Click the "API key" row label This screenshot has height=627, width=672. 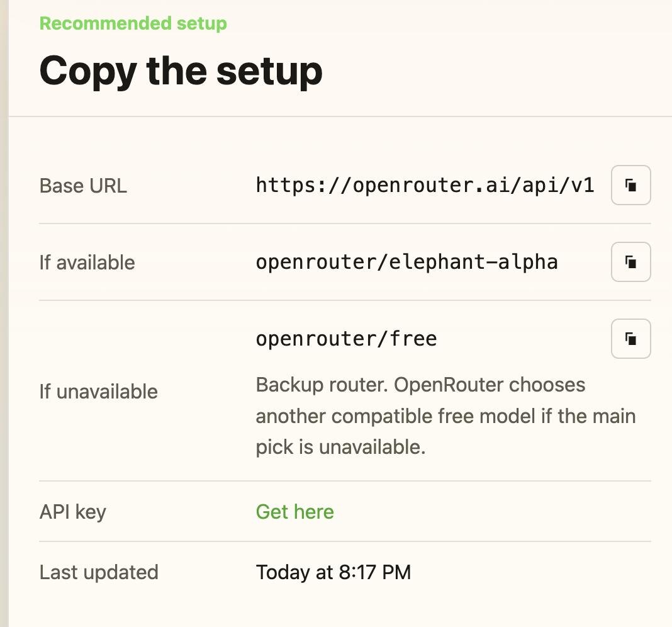click(x=72, y=512)
